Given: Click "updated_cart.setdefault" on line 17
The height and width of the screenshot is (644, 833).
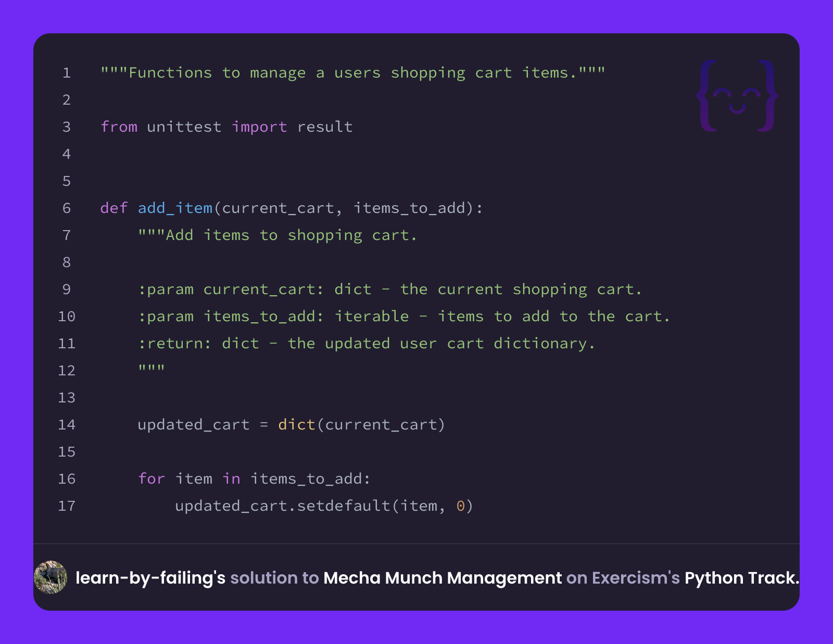Looking at the screenshot, I should click(x=283, y=506).
